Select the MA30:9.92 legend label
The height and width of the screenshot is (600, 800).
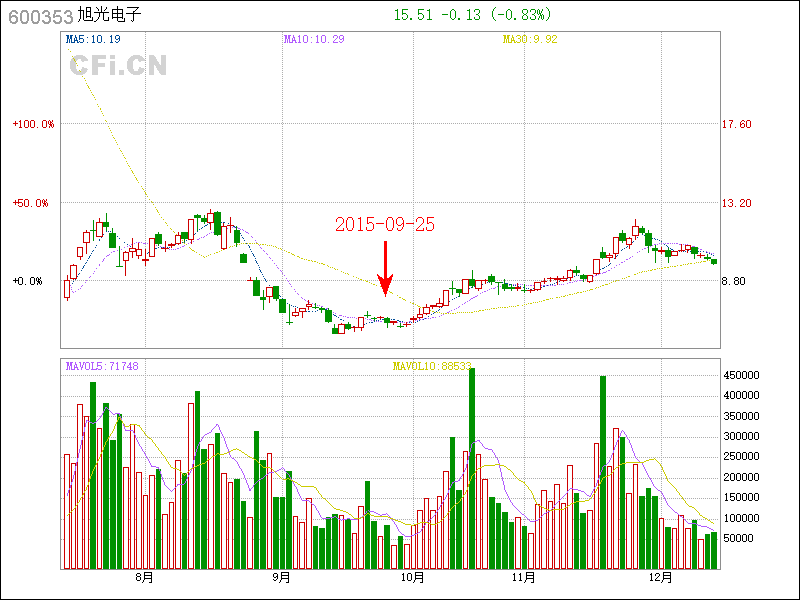coord(531,40)
